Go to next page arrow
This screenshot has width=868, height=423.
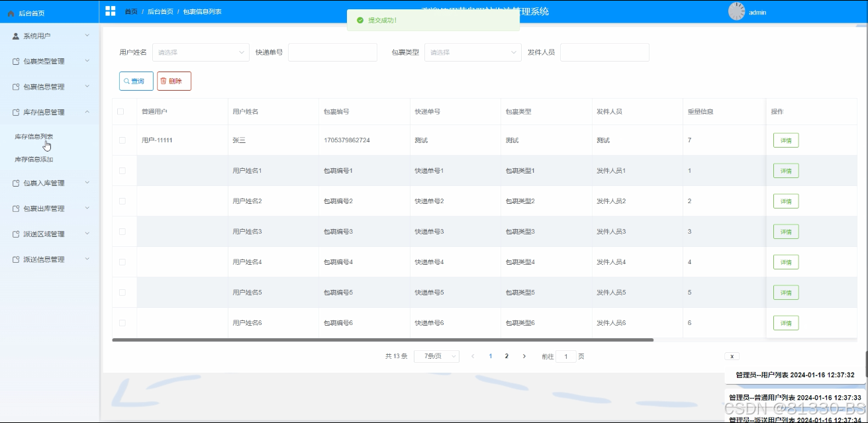pyautogui.click(x=524, y=356)
